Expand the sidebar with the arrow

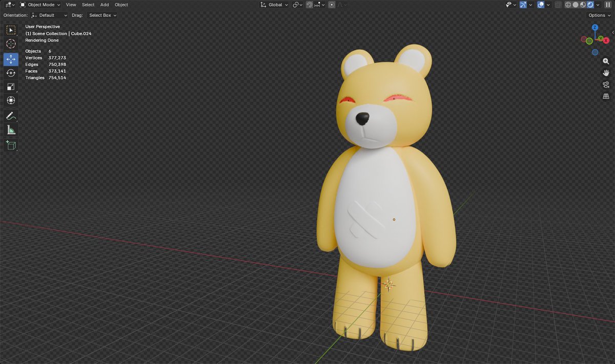click(x=613, y=32)
